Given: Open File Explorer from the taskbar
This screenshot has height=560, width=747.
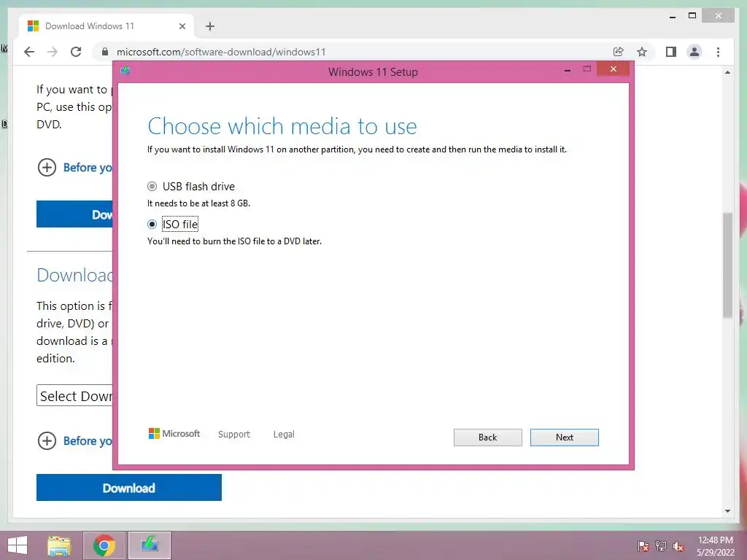Looking at the screenshot, I should 59,545.
